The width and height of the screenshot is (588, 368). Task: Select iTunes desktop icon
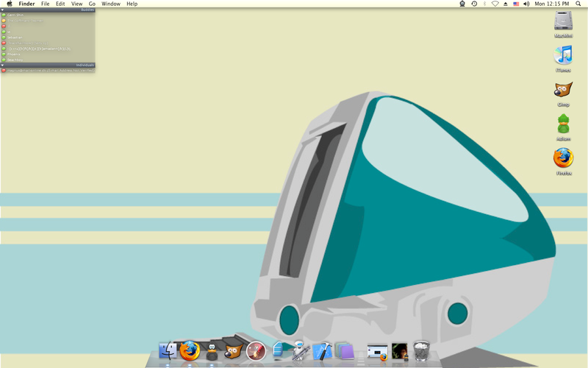pos(563,54)
